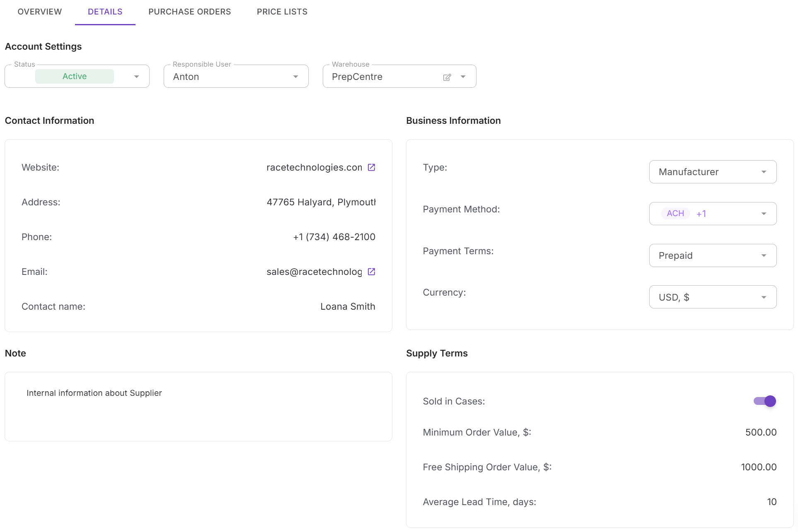This screenshot has height=532, width=798.
Task: Click the Status dropdown arrow
Action: click(x=137, y=77)
